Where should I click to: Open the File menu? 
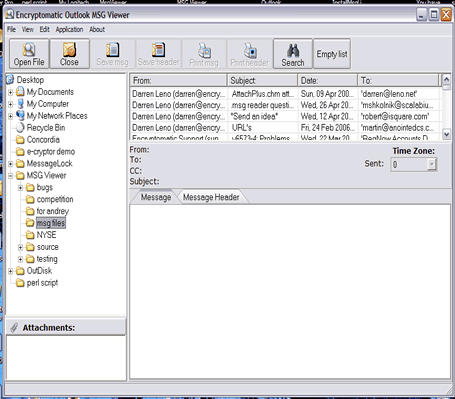click(x=11, y=29)
